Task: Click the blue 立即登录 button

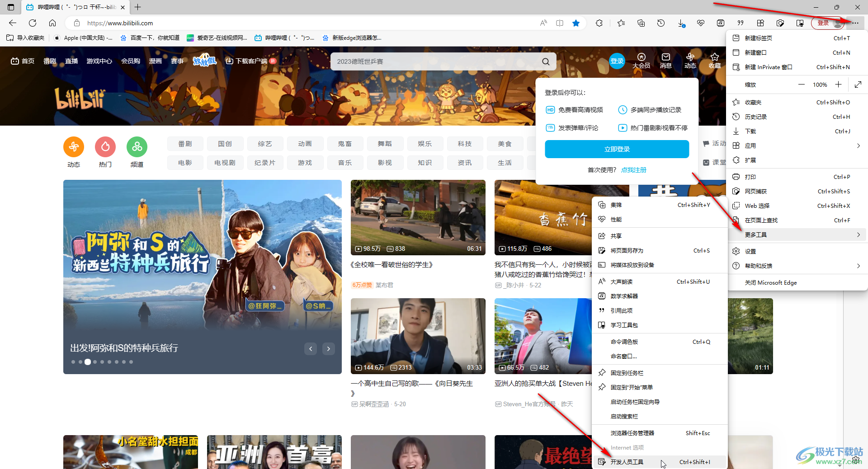Action: pyautogui.click(x=617, y=149)
